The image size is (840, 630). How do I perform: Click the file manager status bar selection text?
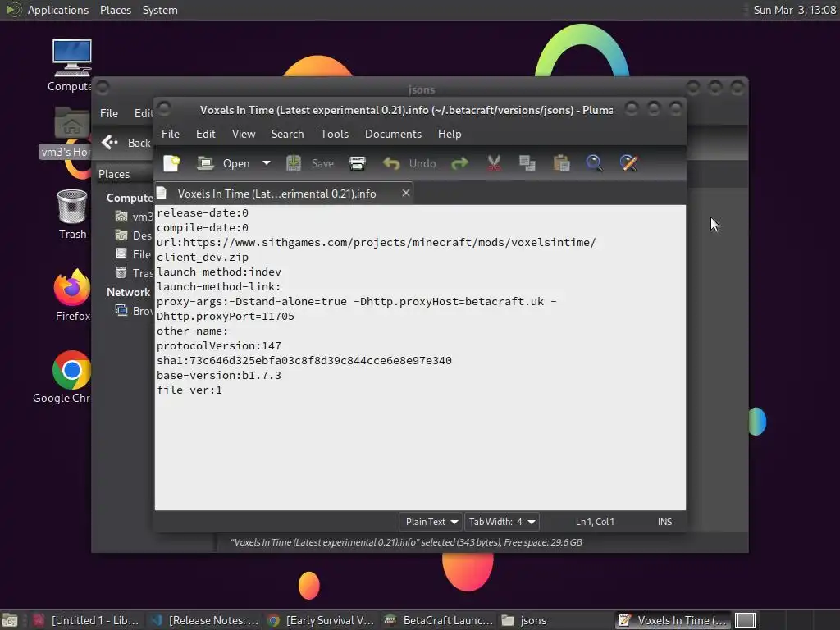pyautogui.click(x=406, y=542)
